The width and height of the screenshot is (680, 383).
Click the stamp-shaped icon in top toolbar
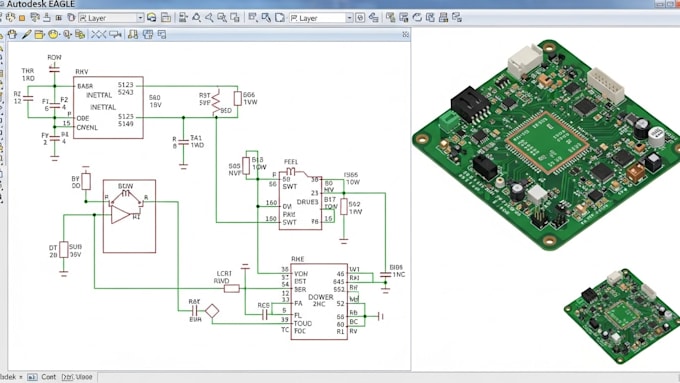[x=47, y=18]
